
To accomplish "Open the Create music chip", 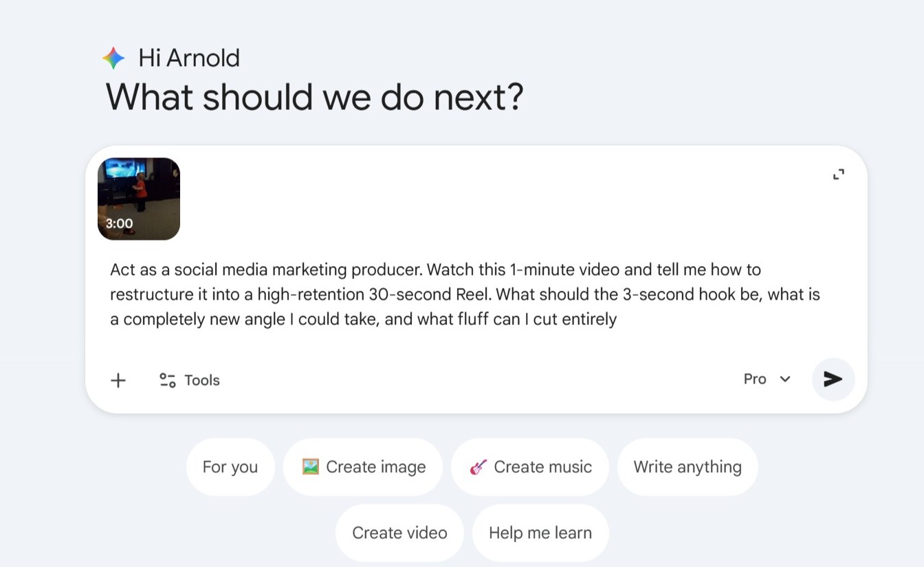I will [x=529, y=467].
